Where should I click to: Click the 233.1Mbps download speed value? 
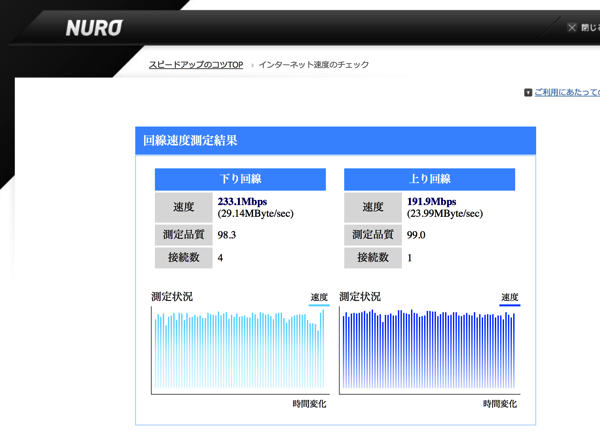pos(242,201)
